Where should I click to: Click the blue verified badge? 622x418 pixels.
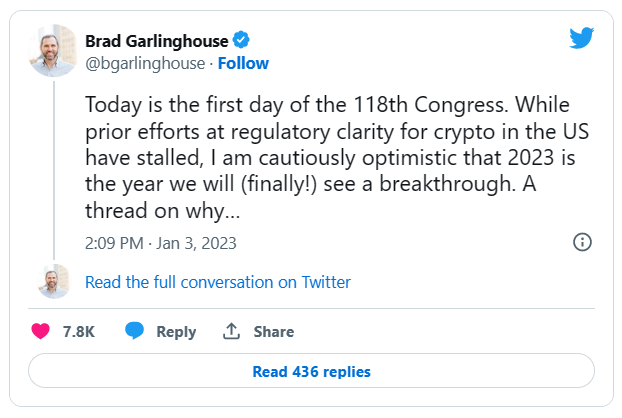pyautogui.click(x=241, y=40)
